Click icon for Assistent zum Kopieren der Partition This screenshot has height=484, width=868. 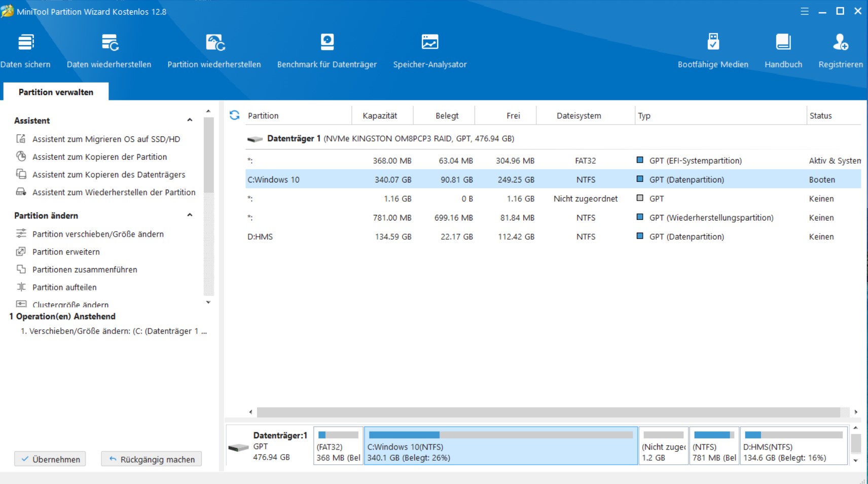21,157
